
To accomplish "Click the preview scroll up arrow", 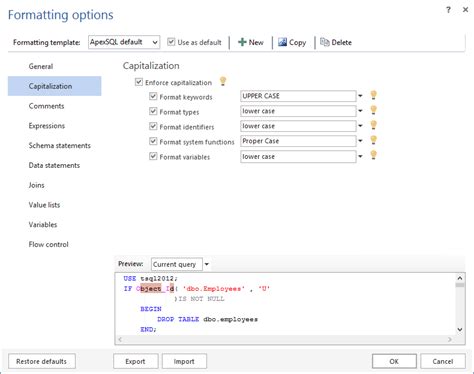I will [460, 278].
